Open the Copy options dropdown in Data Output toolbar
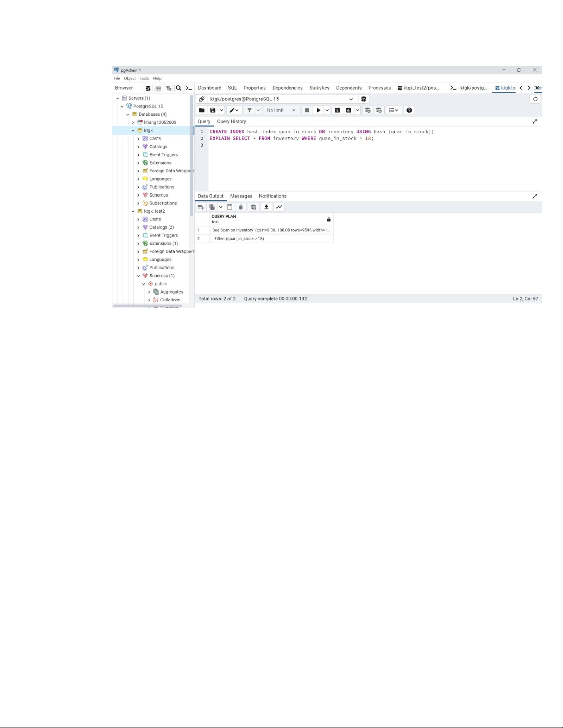Image resolution: width=563 pixels, height=728 pixels. (x=221, y=207)
